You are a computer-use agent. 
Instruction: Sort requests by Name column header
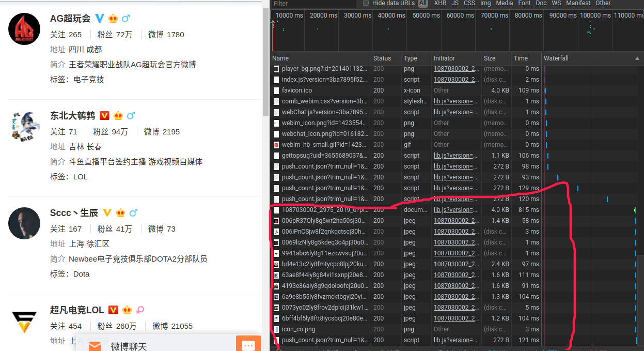coord(321,58)
